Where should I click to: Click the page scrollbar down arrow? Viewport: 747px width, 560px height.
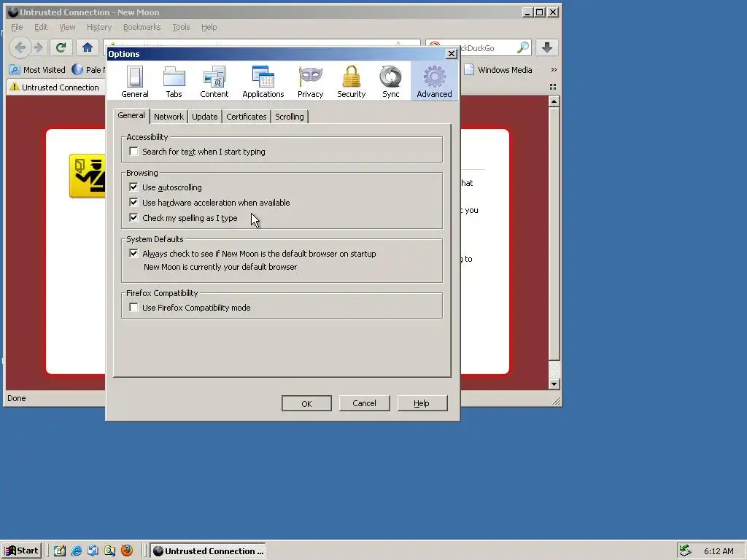[554, 384]
